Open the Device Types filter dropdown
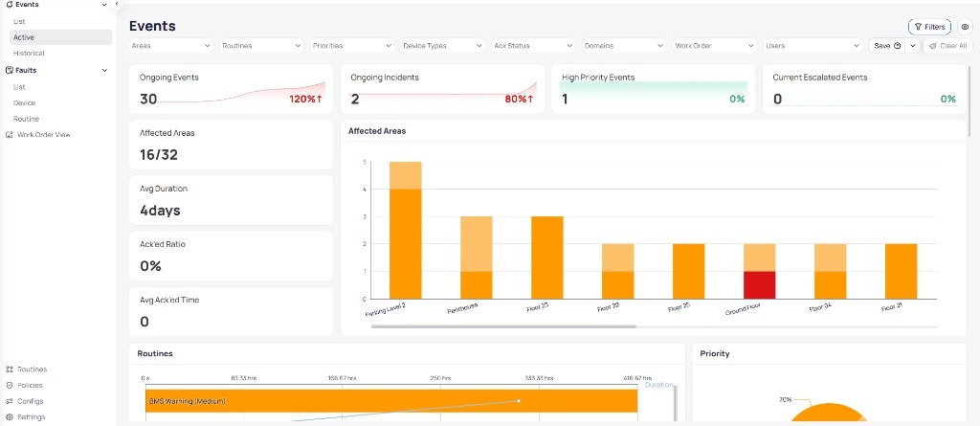The image size is (980, 426). coord(443,46)
